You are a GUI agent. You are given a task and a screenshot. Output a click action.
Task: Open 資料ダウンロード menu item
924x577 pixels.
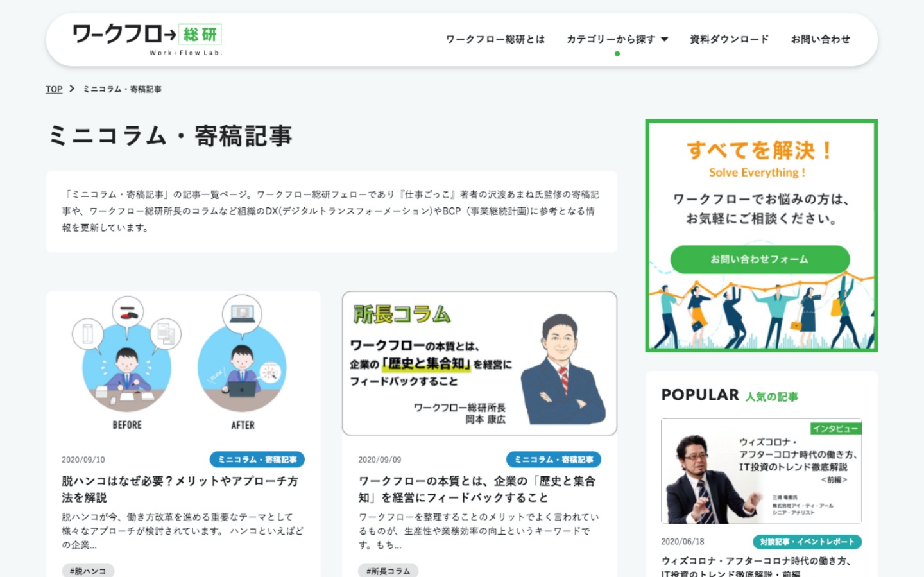coord(729,39)
